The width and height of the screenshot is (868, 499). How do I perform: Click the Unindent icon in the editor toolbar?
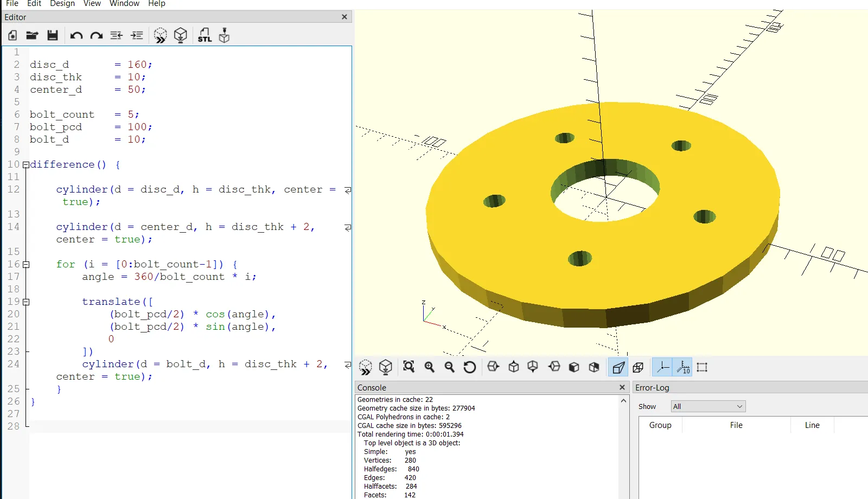[117, 36]
